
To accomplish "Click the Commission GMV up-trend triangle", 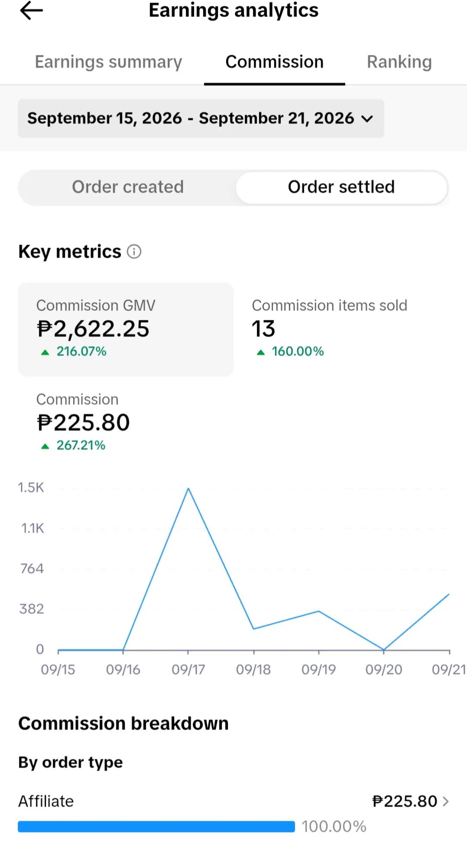I will coord(45,352).
